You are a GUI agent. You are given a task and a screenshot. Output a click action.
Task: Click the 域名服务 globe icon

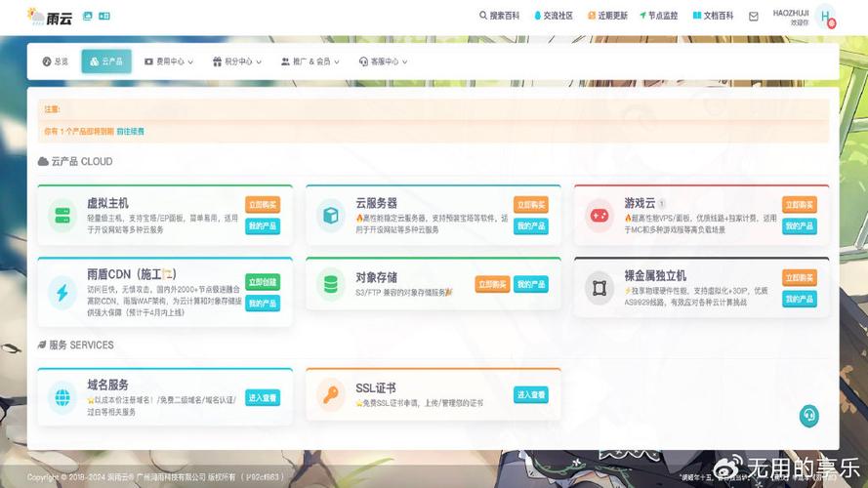tap(62, 397)
